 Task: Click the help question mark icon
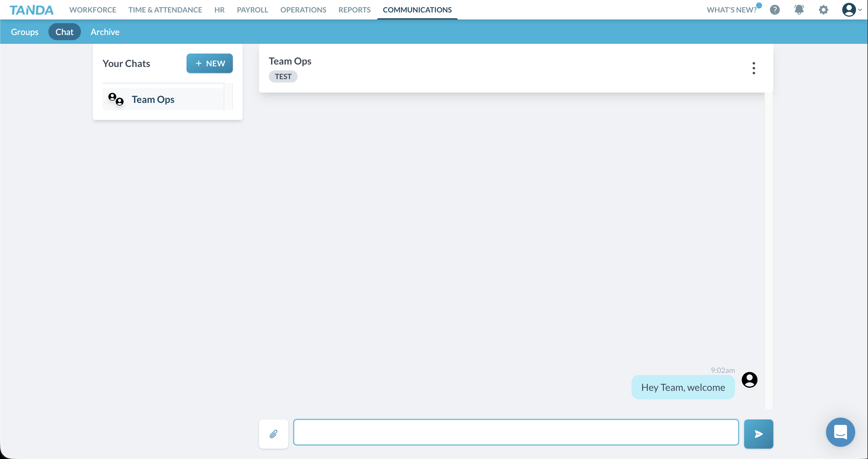point(775,10)
